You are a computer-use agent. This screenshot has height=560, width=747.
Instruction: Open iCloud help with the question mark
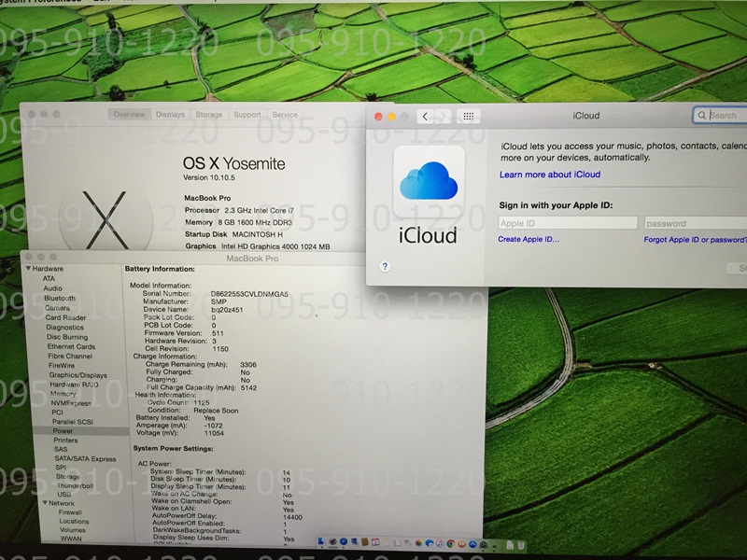[385, 266]
